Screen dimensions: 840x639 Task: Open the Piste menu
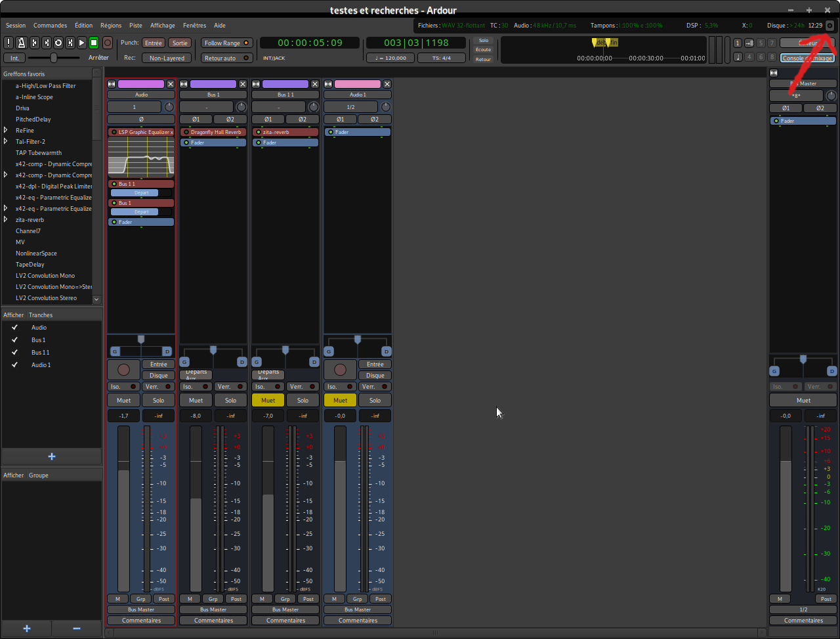(136, 26)
